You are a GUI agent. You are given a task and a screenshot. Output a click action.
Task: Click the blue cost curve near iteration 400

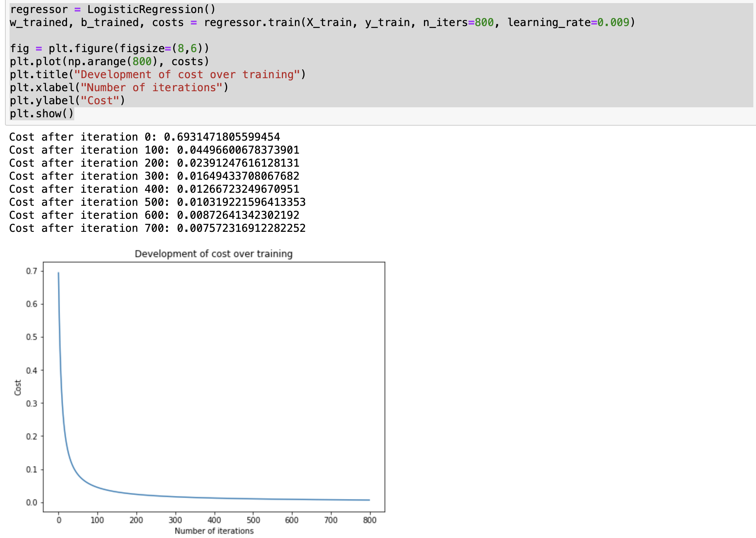(x=214, y=498)
